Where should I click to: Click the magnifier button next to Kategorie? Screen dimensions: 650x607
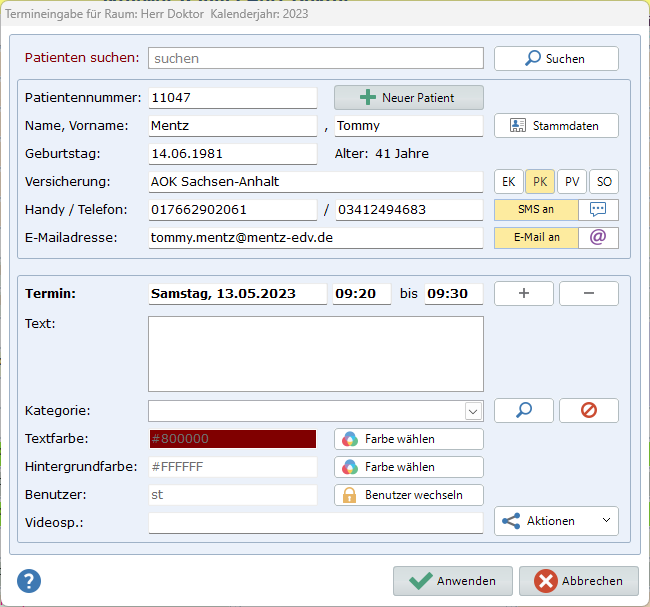[x=522, y=411]
